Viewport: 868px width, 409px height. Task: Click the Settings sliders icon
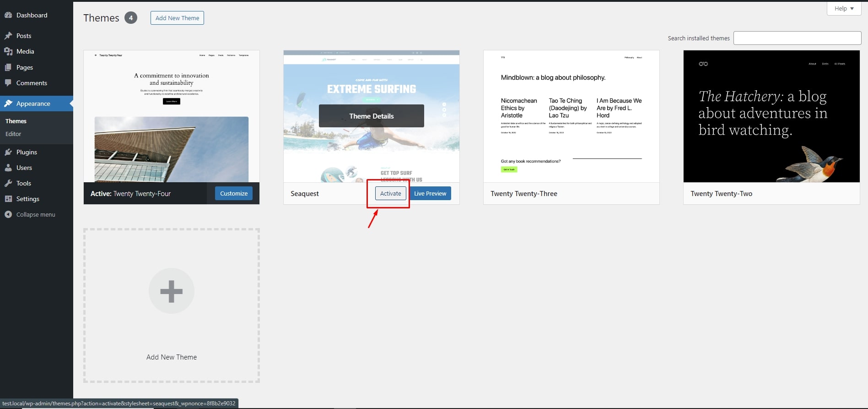(8, 199)
